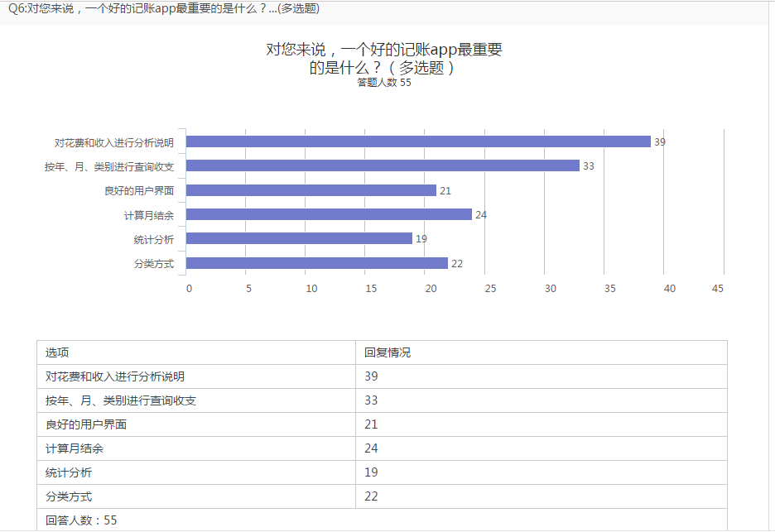This screenshot has width=775, height=532.
Task: Click the 统计分析 bar in chart
Action: pyautogui.click(x=299, y=238)
